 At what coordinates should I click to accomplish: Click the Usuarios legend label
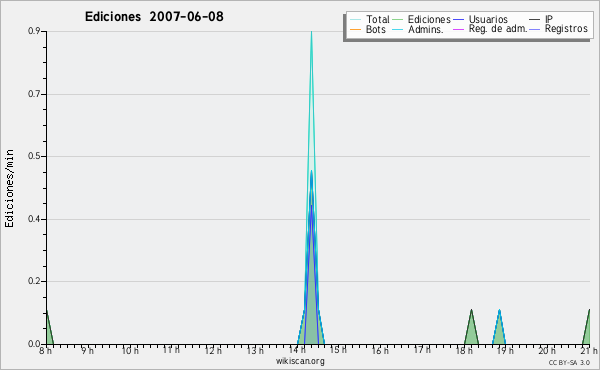(488, 19)
